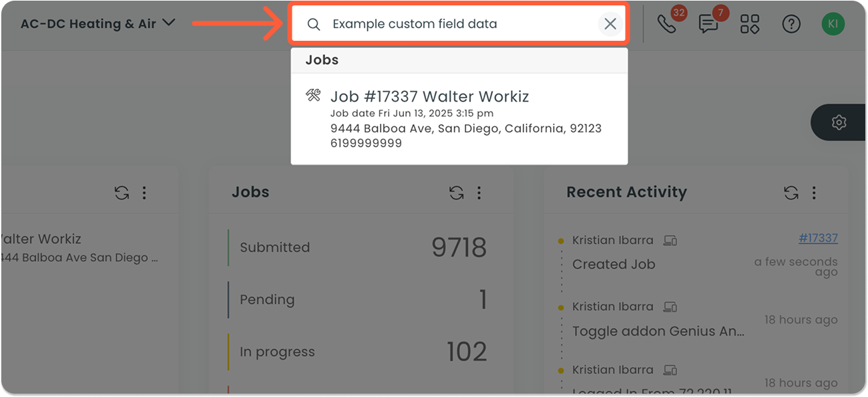The height and width of the screenshot is (397, 868).
Task: Refresh the Recent Activity widget
Action: coord(791,192)
